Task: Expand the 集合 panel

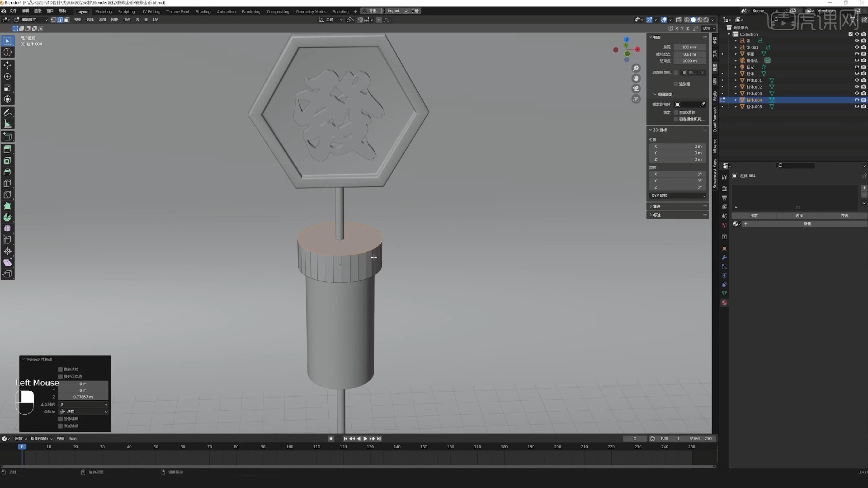Action: [x=677, y=206]
